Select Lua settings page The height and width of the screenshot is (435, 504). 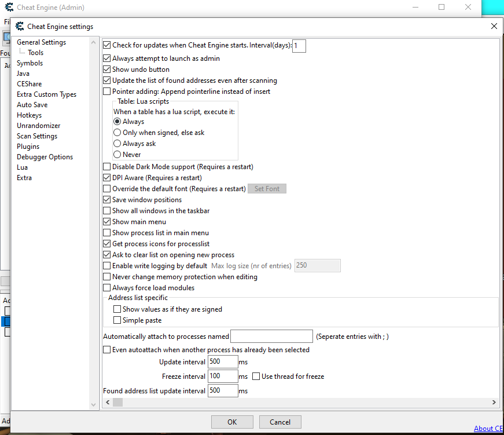(x=22, y=167)
